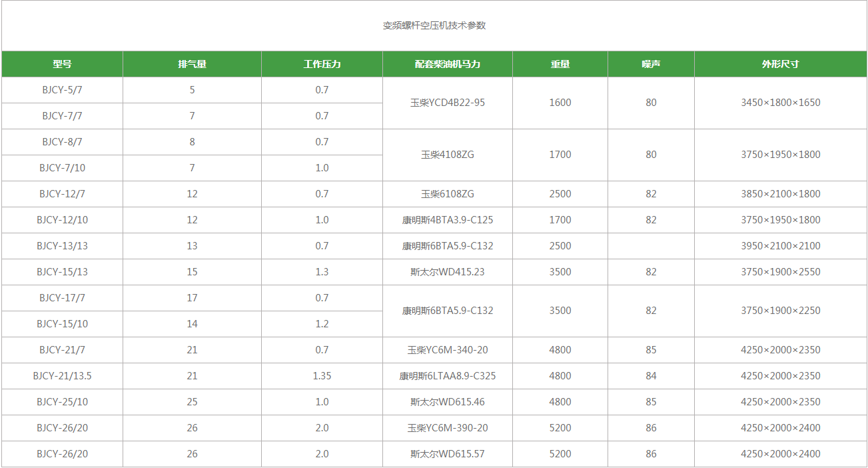Image resolution: width=868 pixels, height=468 pixels.
Task: Click model cell BJCY-13/13
Action: point(62,246)
